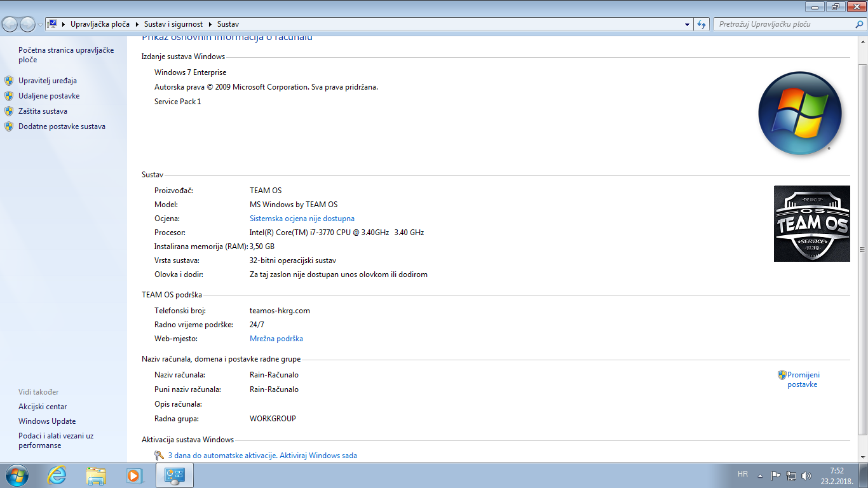Select the Windows 7 Enterprise text
868x488 pixels.
click(190, 72)
